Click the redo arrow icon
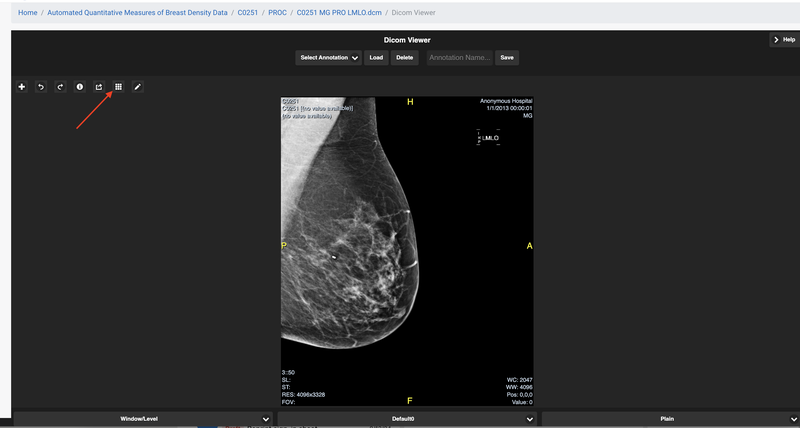Screen dimensions: 800x428 point(60,87)
